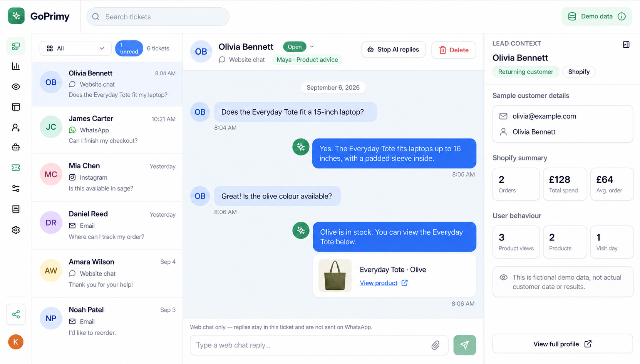
Task: Click the Shopify tag
Action: point(579,72)
